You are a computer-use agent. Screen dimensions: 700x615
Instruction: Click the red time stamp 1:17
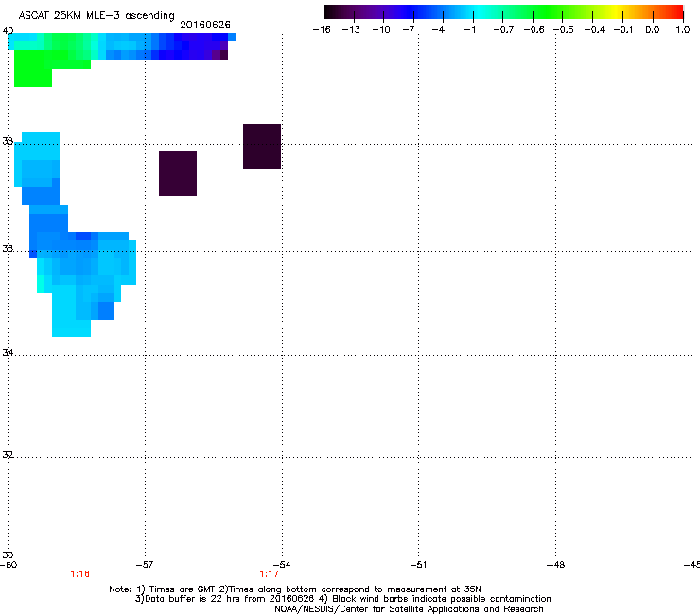click(270, 574)
